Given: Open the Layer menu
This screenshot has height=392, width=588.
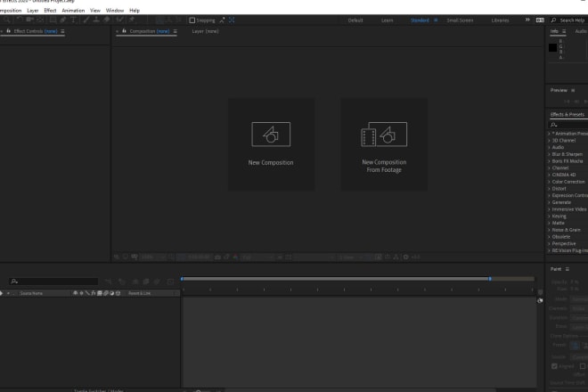Looking at the screenshot, I should (33, 11).
